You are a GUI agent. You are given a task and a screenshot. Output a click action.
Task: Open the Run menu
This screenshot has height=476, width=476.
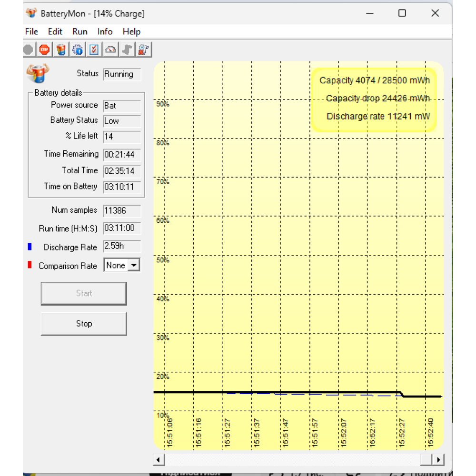click(x=80, y=31)
